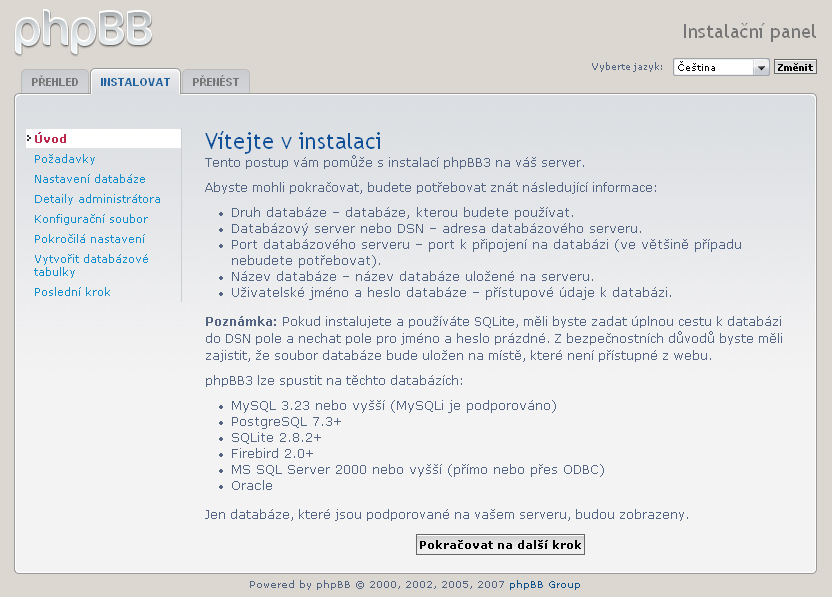
Task: Open Konfigurační soubor step
Action: [91, 219]
